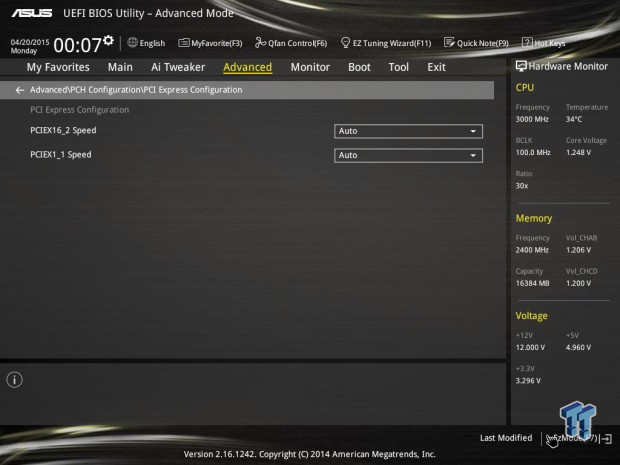Click the Vol_CHAB 1.206 V value
This screenshot has width=620, height=465.
click(578, 250)
